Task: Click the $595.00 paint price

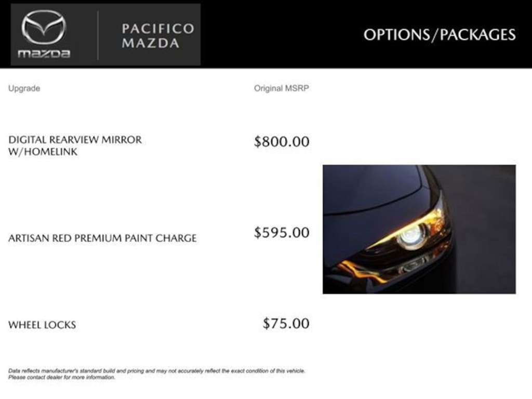Action: [x=281, y=232]
